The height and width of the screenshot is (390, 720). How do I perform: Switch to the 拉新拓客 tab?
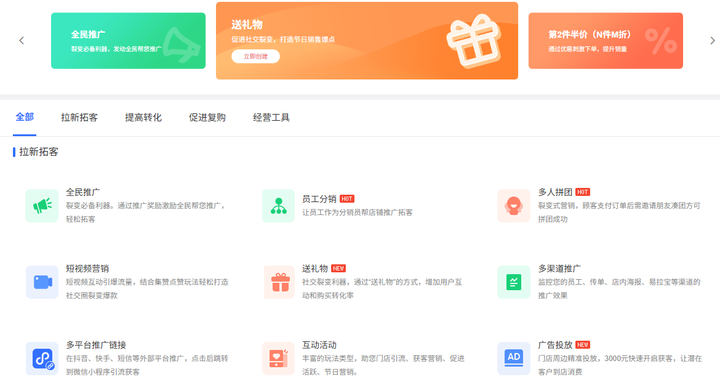coord(79,118)
